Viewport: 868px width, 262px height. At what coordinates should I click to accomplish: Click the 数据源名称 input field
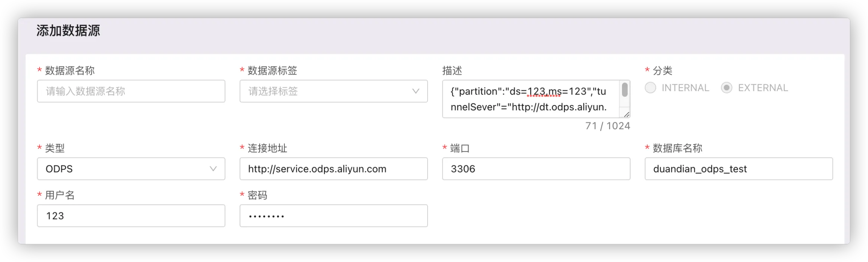point(131,91)
